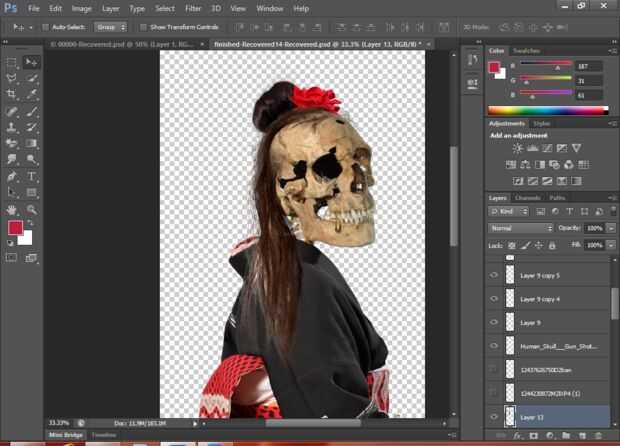Select the Move tool
This screenshot has height=446, width=620.
[x=32, y=62]
